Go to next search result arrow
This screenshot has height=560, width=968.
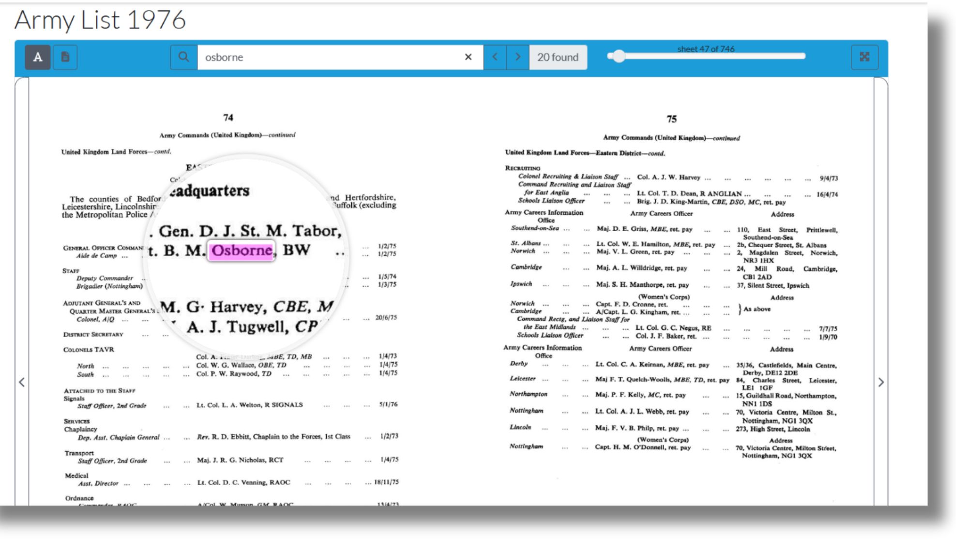pyautogui.click(x=518, y=57)
